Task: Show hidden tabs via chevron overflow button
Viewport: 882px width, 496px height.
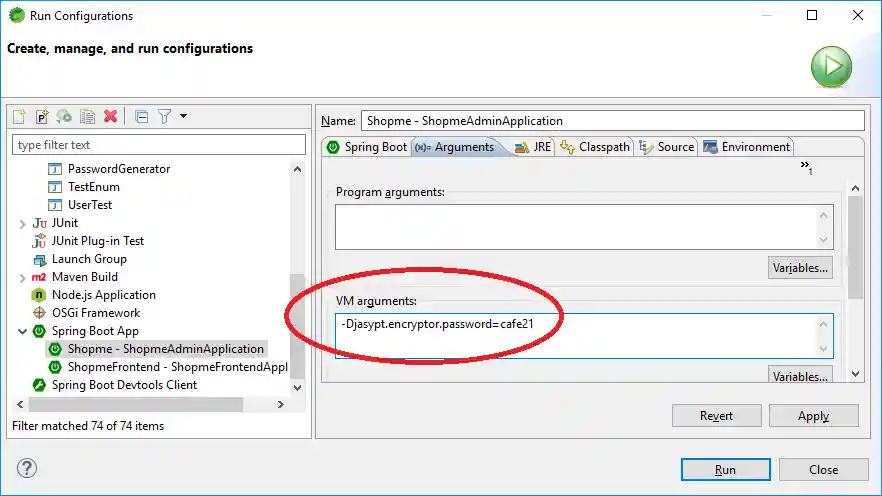Action: pyautogui.click(x=806, y=167)
